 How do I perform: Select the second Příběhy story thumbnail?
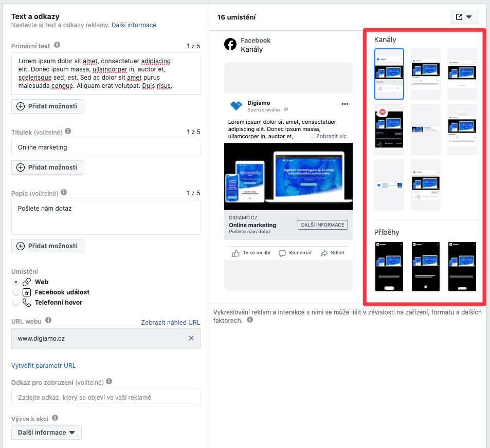426,267
